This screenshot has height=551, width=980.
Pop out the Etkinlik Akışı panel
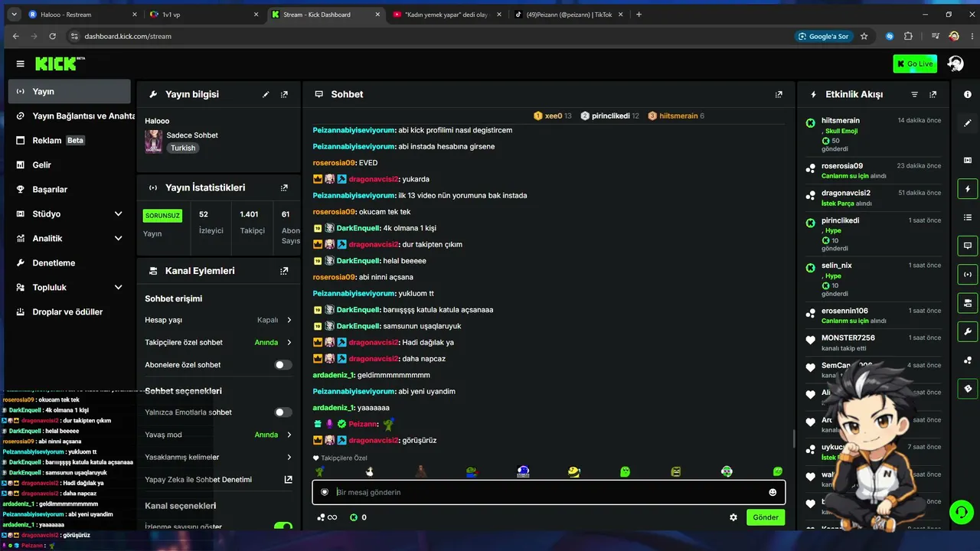pos(933,94)
